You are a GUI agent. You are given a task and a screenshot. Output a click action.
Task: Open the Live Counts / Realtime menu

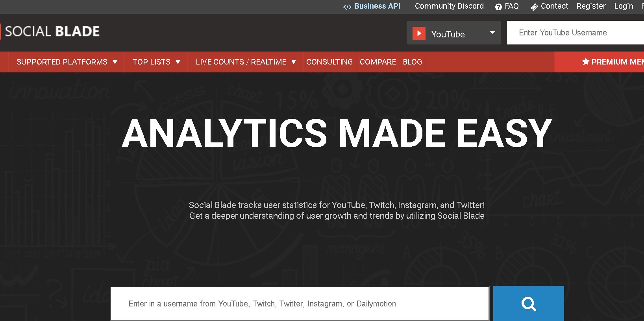246,62
